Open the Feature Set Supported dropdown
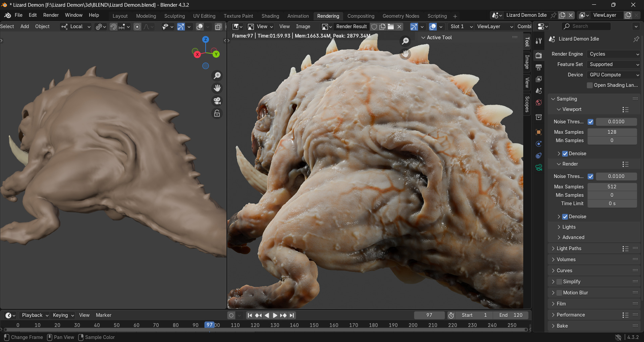The width and height of the screenshot is (644, 342). pos(614,64)
